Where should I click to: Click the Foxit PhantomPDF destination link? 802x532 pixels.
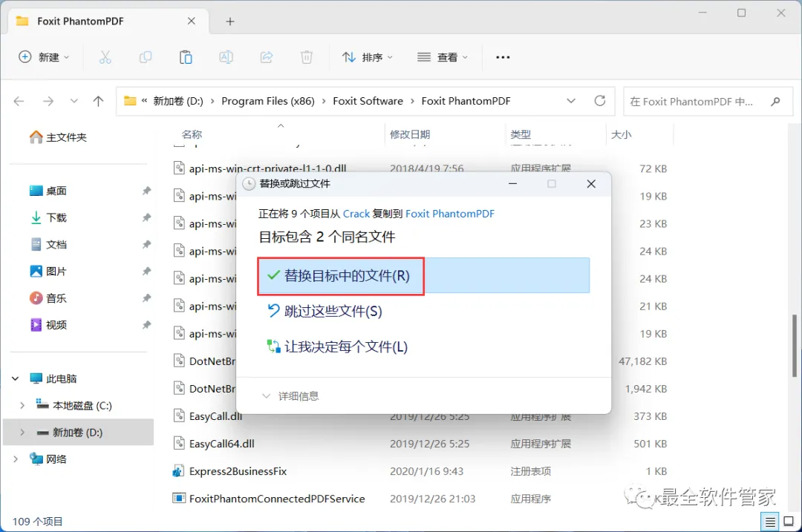(x=450, y=214)
